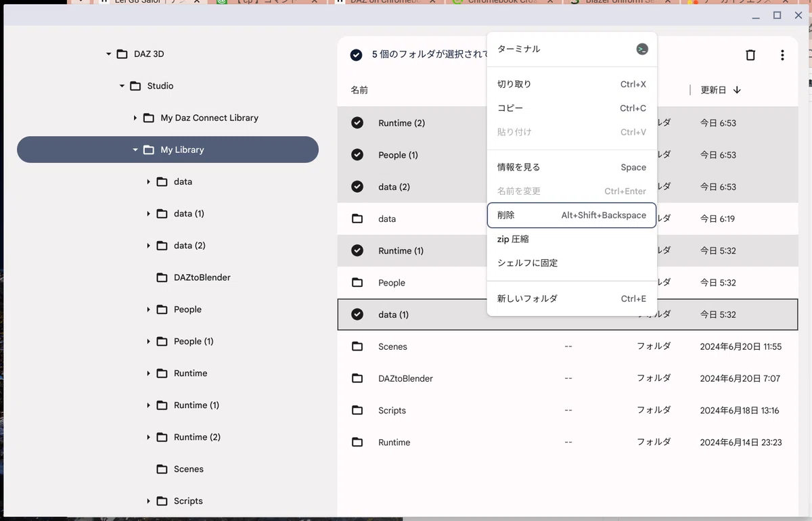Viewport: 812px width, 521px height.
Task: Uncheck the People (1) folder row
Action: click(357, 154)
